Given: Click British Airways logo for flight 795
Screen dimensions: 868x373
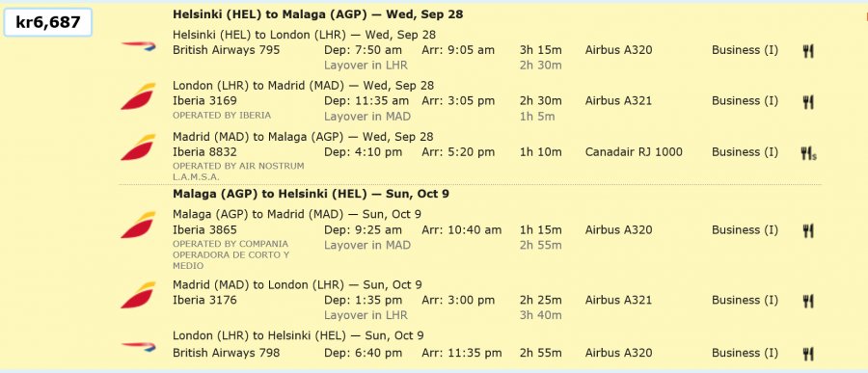Looking at the screenshot, I should (138, 46).
